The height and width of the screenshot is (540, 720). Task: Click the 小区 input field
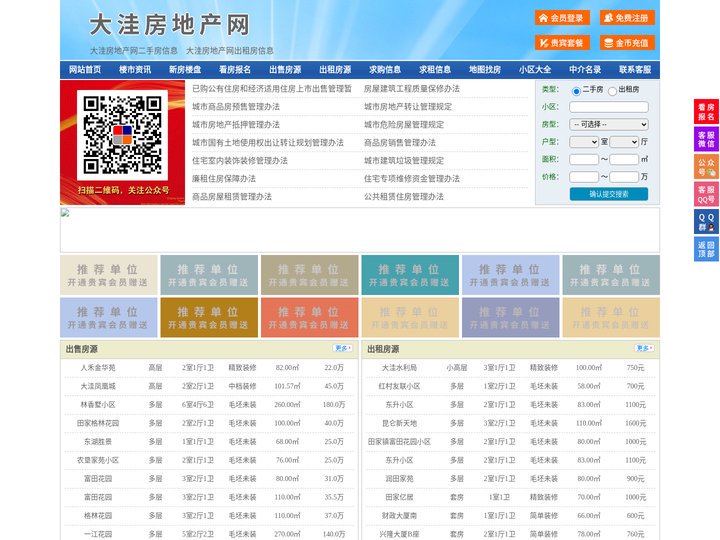click(609, 107)
